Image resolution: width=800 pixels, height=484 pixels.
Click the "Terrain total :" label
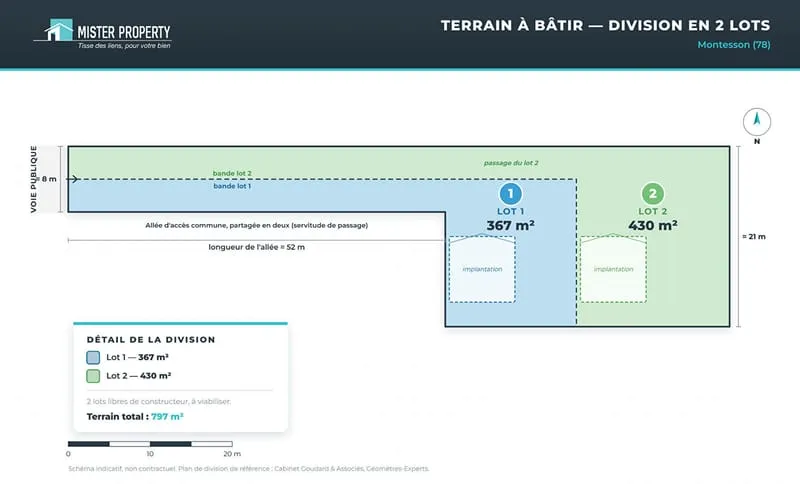click(x=118, y=417)
